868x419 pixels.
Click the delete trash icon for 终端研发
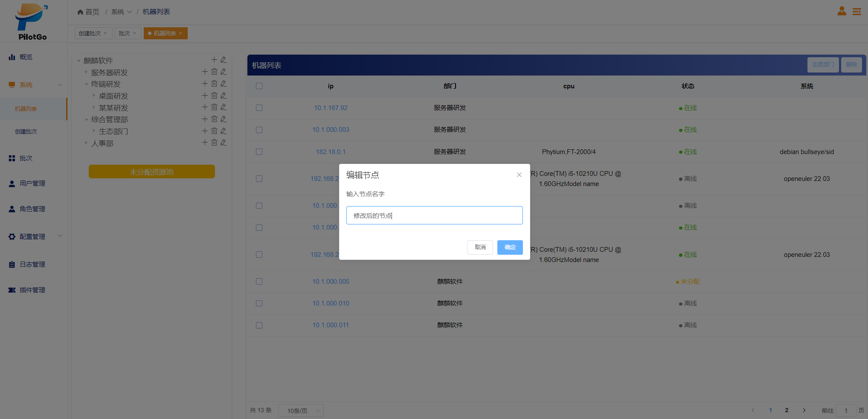tap(214, 84)
